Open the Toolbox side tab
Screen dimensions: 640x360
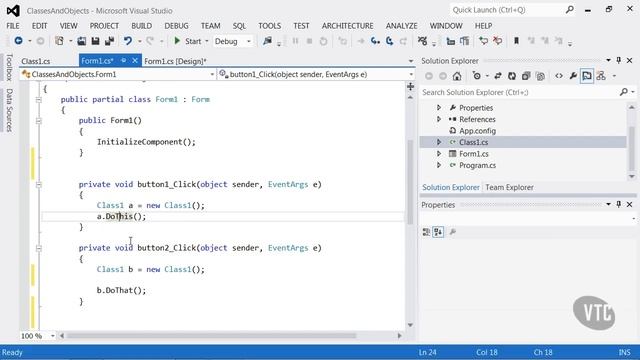(x=9, y=67)
